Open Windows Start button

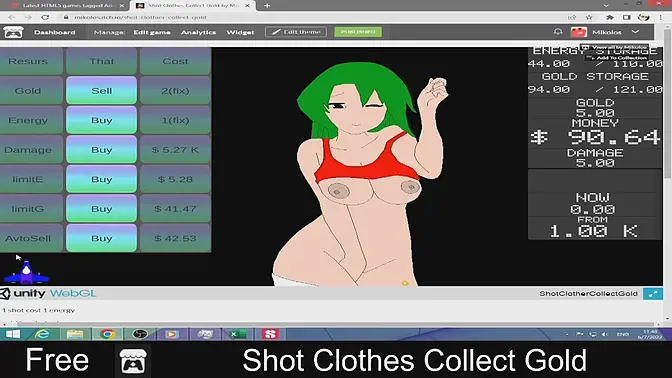(x=12, y=334)
